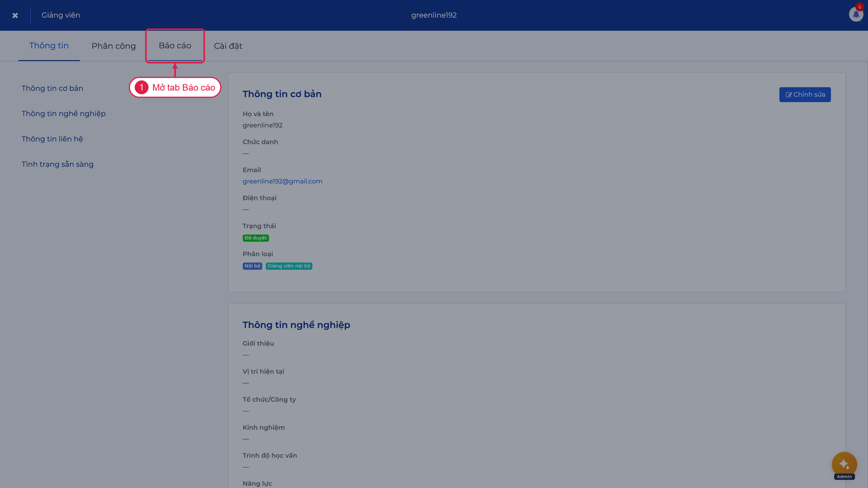Click the Chỉnh sửa edit button
Image resolution: width=868 pixels, height=488 pixels.
click(805, 94)
